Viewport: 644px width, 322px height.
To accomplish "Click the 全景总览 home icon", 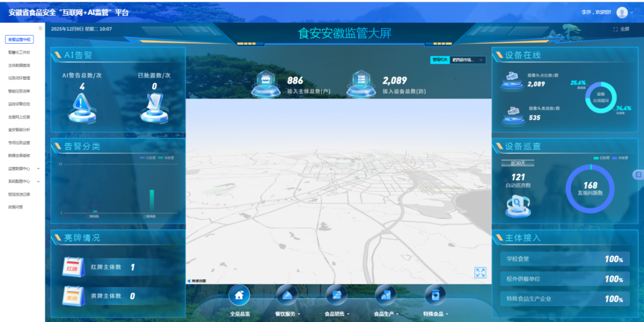I will coord(239,295).
